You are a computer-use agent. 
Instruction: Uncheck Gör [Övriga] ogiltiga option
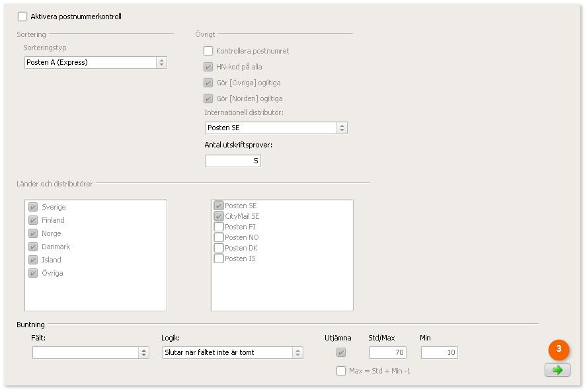click(208, 83)
